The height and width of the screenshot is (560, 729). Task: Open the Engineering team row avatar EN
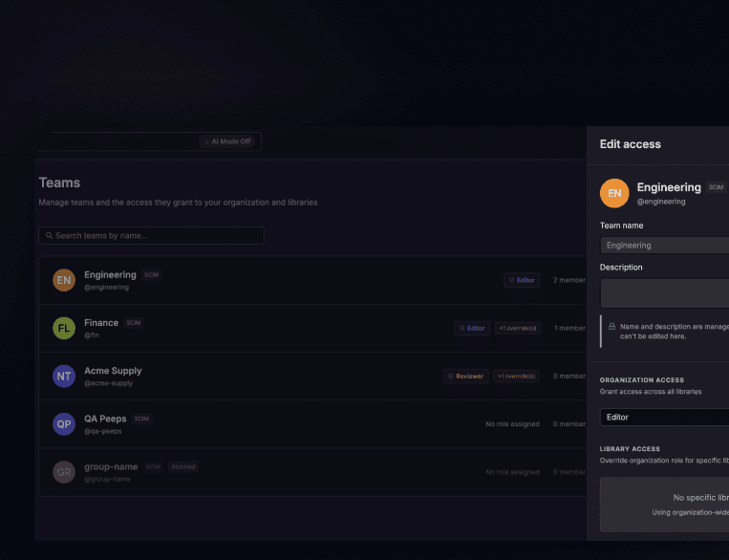tap(64, 280)
